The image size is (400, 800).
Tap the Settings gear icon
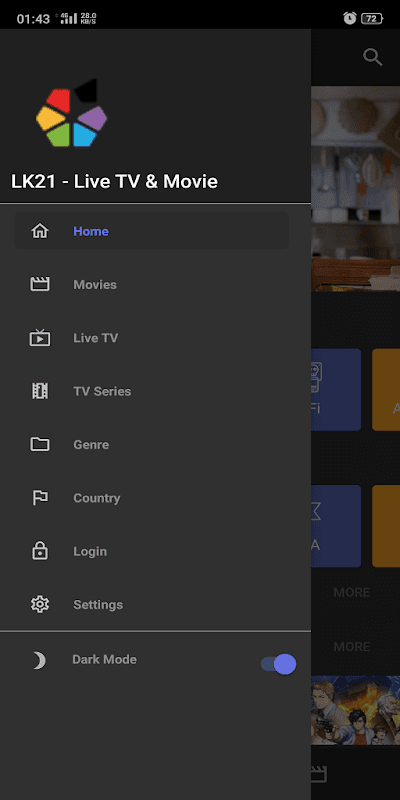coord(40,605)
